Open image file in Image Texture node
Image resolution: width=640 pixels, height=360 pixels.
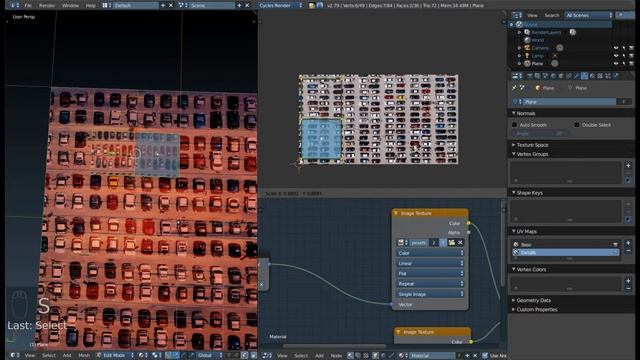point(451,242)
